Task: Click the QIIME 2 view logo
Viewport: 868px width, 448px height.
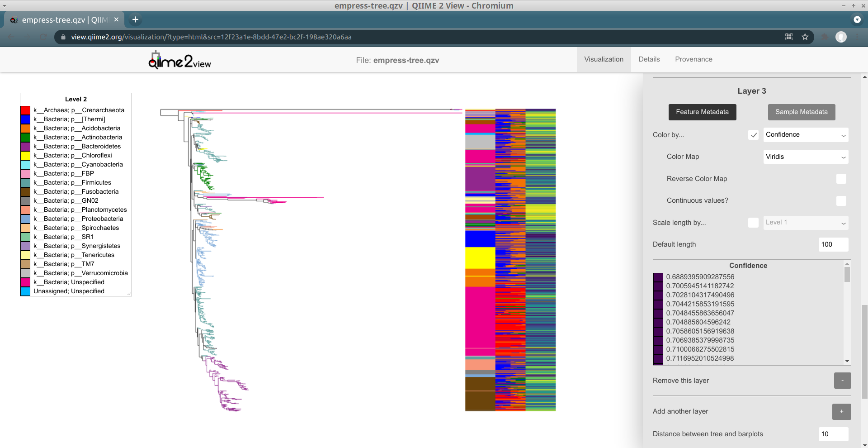Action: [x=179, y=59]
